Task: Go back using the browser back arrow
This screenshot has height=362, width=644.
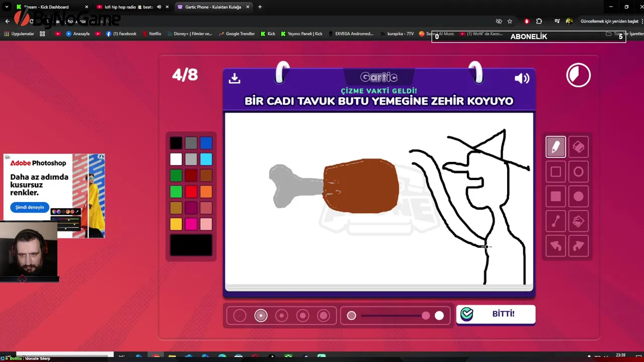Action: (7, 21)
